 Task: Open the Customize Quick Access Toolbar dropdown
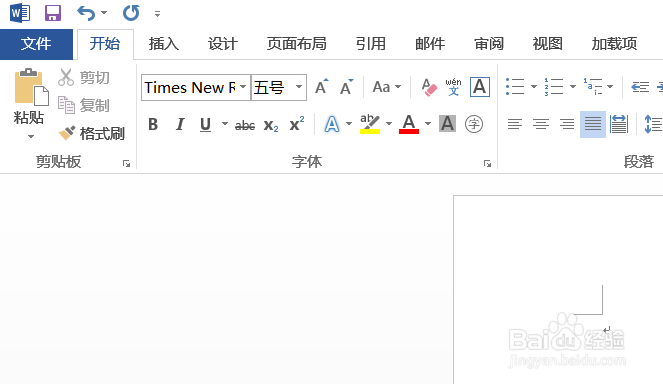(157, 14)
